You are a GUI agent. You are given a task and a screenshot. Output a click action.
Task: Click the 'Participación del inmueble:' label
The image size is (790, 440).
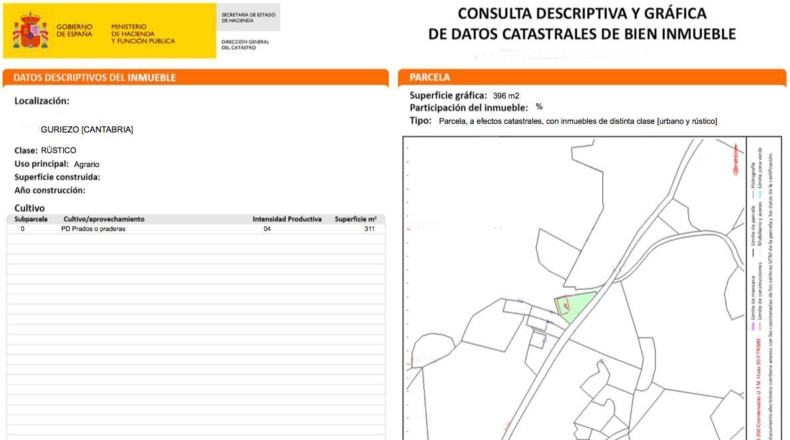[x=469, y=108]
